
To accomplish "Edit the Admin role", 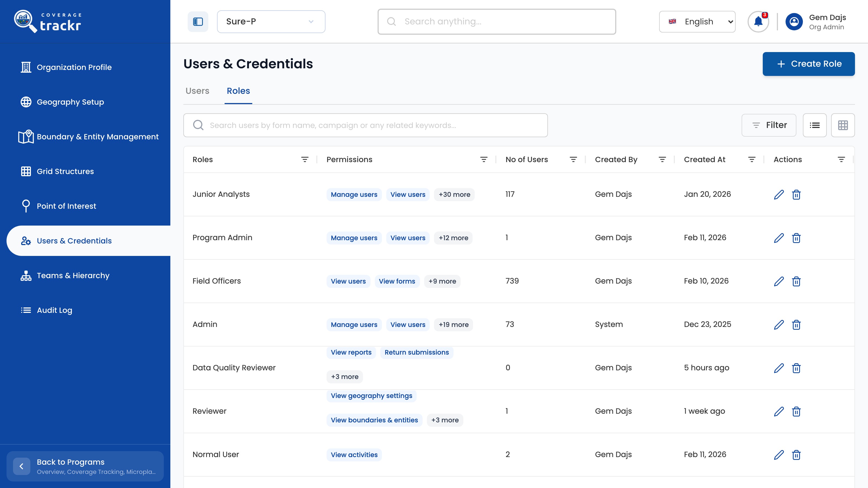I will (x=779, y=325).
